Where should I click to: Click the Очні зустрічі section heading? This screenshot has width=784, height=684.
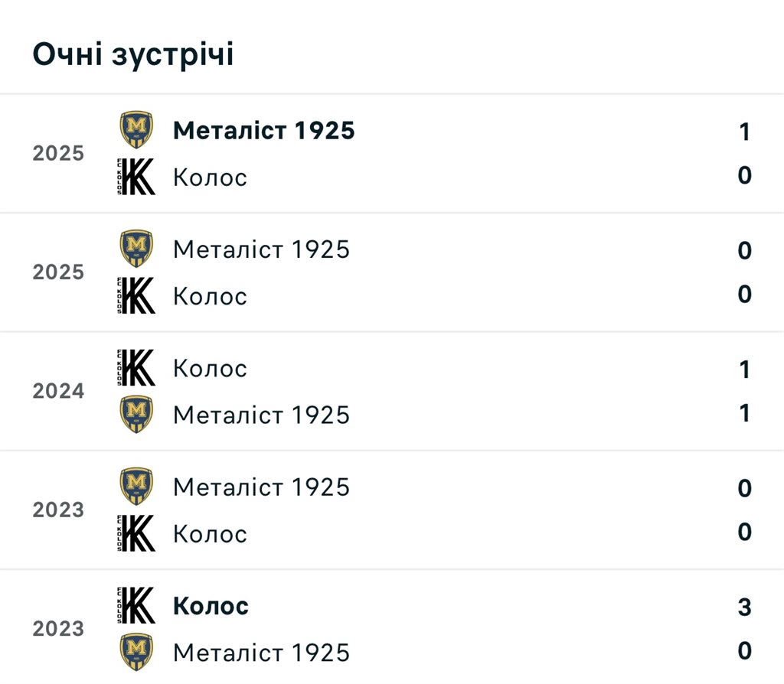click(132, 55)
